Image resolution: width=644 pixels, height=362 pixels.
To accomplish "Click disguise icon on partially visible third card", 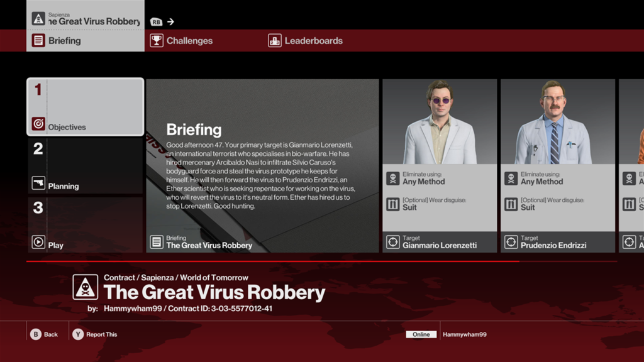I will point(629,204).
